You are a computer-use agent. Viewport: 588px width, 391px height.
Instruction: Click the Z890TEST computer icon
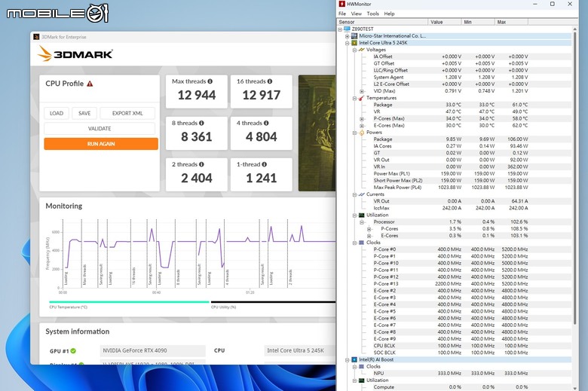pos(347,29)
